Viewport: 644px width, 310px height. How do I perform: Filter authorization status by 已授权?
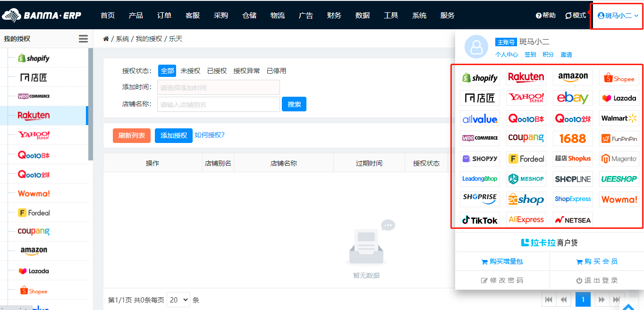coord(217,71)
